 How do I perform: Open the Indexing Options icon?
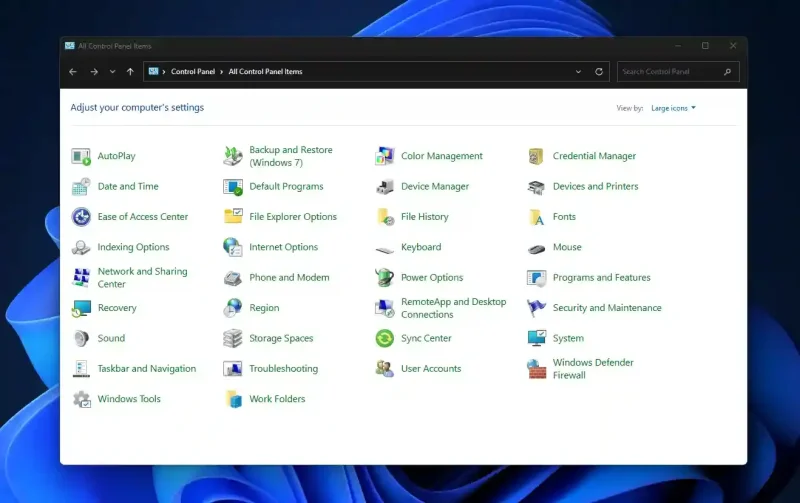[81, 247]
